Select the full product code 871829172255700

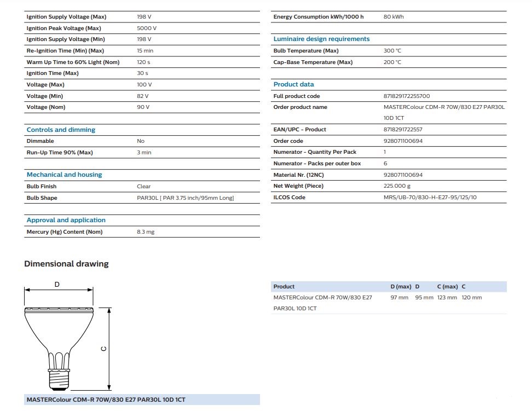click(x=407, y=96)
